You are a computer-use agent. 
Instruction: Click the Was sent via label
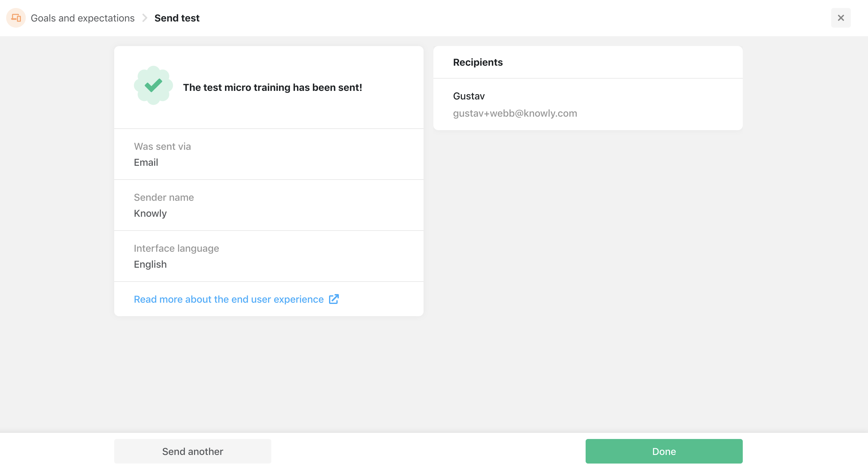click(x=162, y=146)
